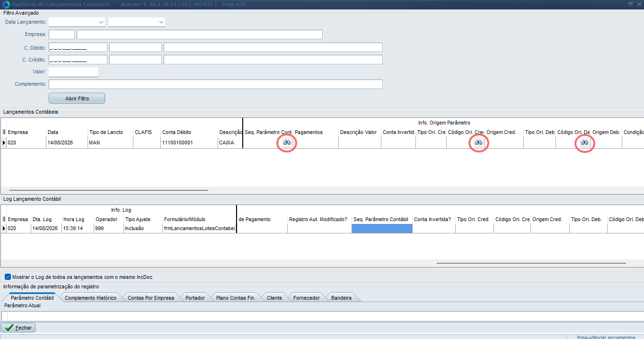The width and height of the screenshot is (644, 339).
Task: Click row indicator arrow in Log grid
Action: click(x=4, y=228)
